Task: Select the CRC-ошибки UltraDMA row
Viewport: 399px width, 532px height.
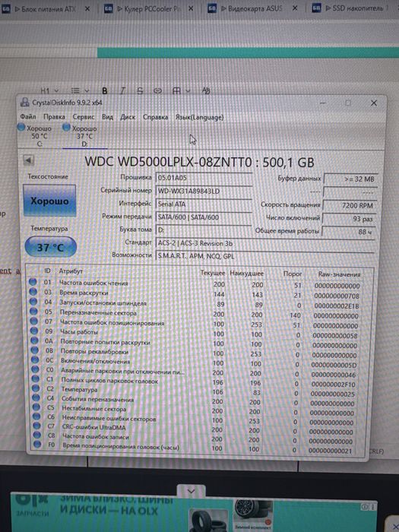Action: point(196,428)
